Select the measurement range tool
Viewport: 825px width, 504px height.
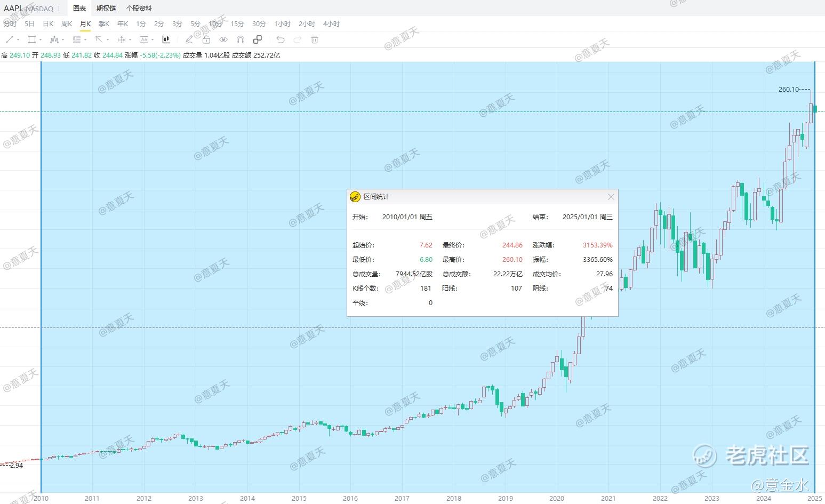point(122,39)
